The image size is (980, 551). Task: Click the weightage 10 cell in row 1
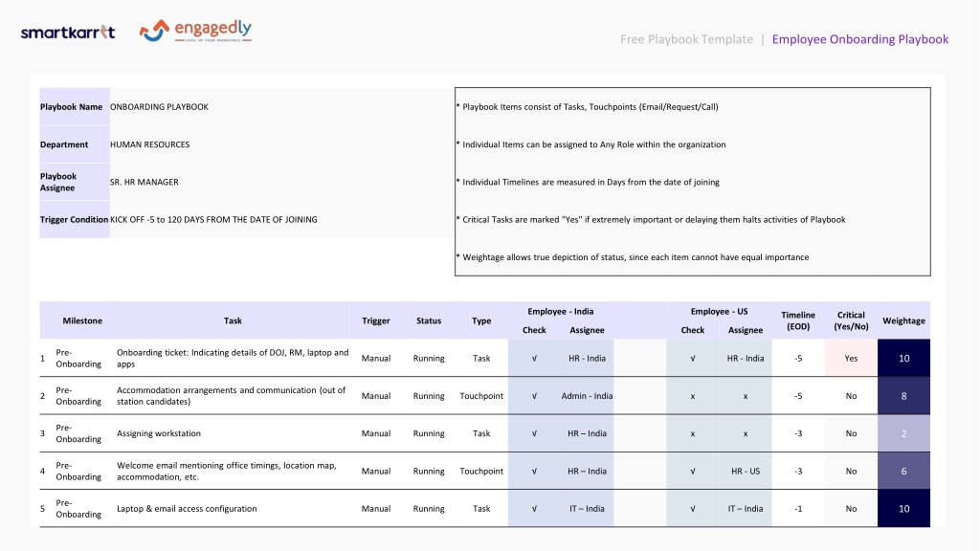[x=903, y=358]
